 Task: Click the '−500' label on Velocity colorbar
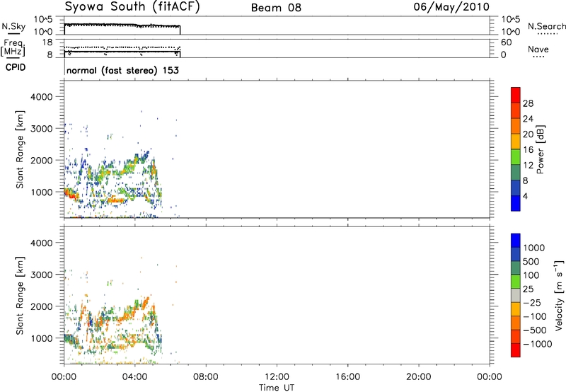point(535,330)
